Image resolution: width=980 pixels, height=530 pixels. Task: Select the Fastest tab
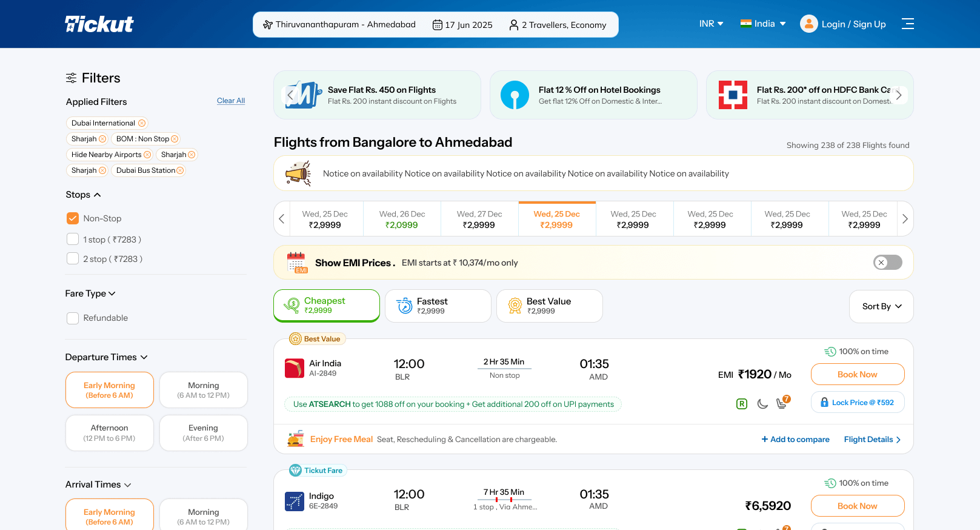pos(438,306)
